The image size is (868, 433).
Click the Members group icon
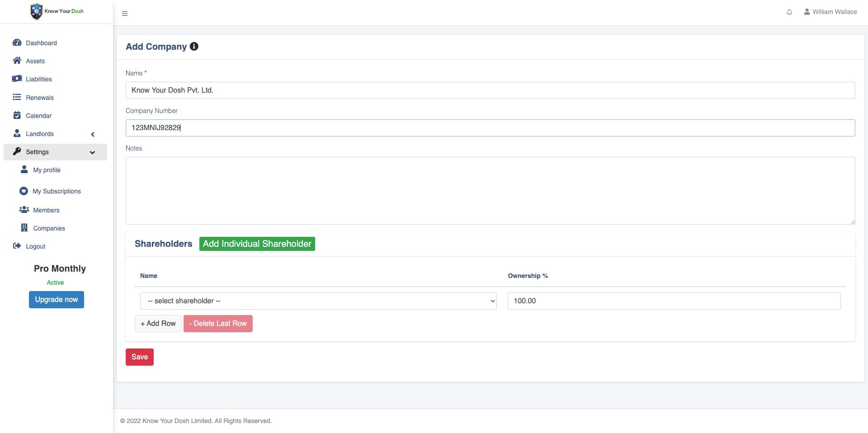pos(24,210)
